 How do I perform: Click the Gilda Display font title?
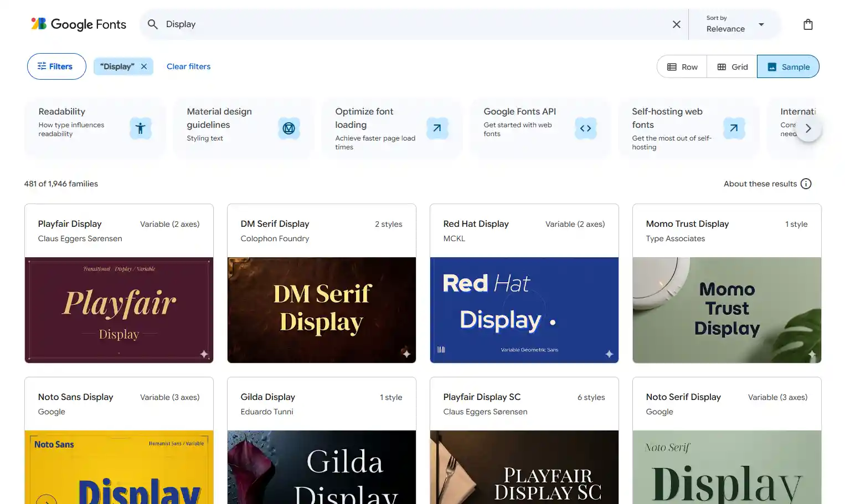268,397
